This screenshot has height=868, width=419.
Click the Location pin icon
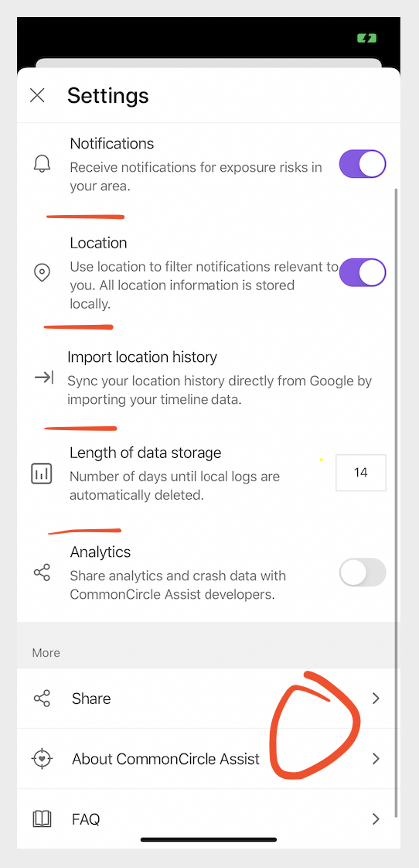click(42, 273)
